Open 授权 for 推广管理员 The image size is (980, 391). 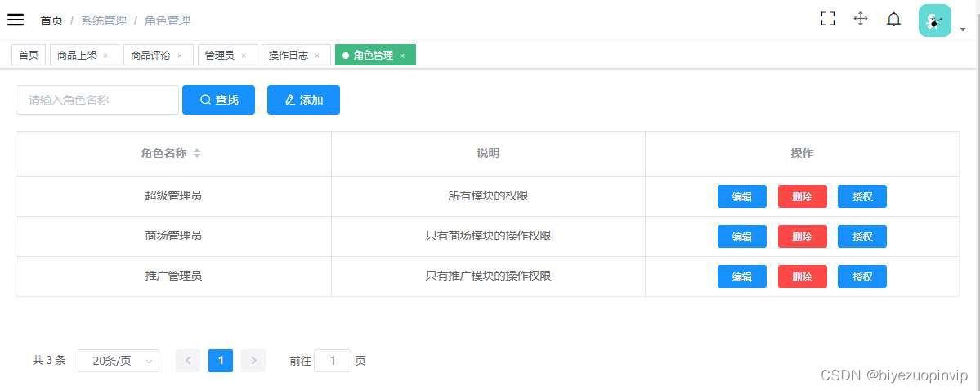(x=861, y=276)
